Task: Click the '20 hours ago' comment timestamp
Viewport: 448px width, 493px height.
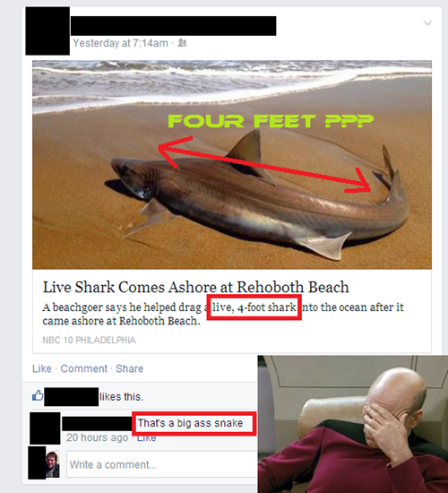Action: tap(97, 437)
